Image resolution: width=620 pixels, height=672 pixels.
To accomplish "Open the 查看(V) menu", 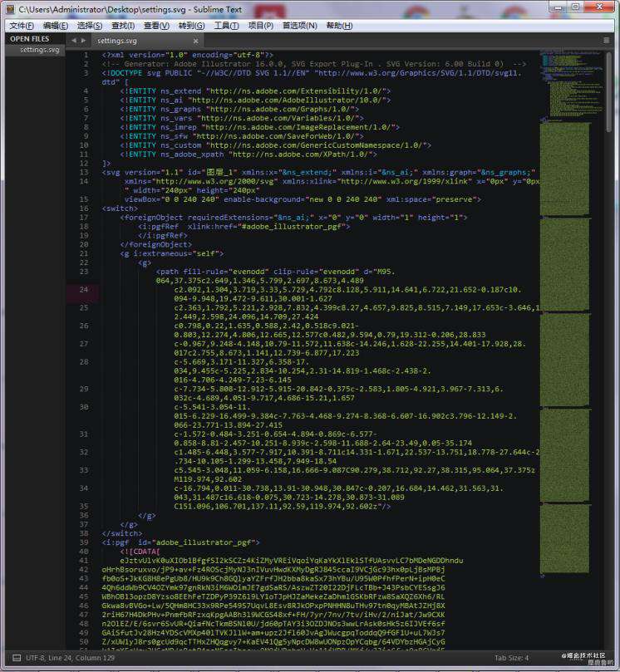I will [156, 26].
